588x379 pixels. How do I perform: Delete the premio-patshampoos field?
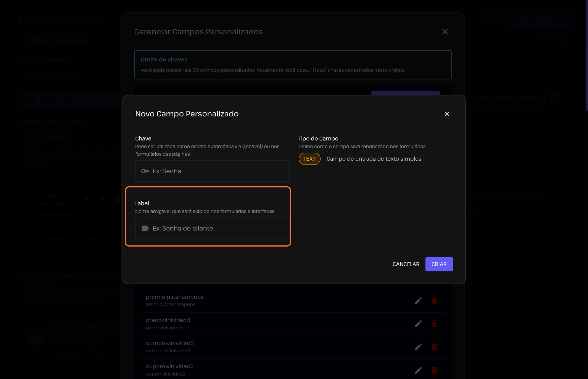point(434,301)
